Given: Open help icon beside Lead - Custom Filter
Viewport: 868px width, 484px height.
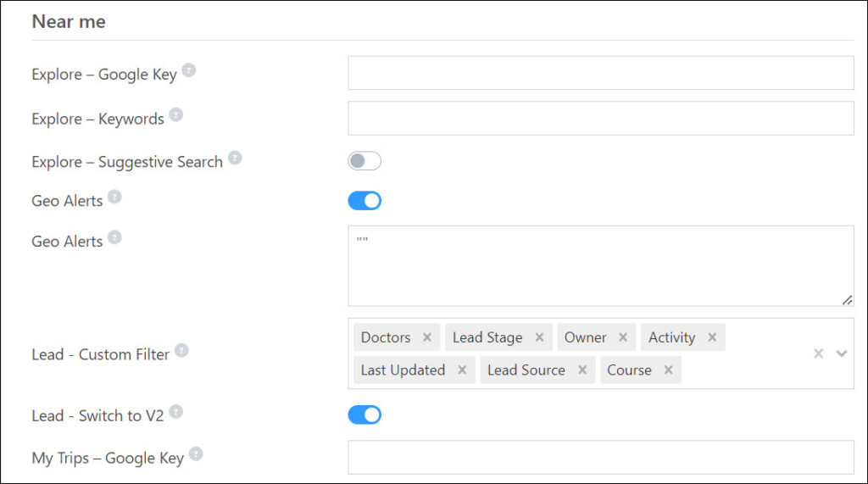Looking at the screenshot, I should (x=181, y=351).
